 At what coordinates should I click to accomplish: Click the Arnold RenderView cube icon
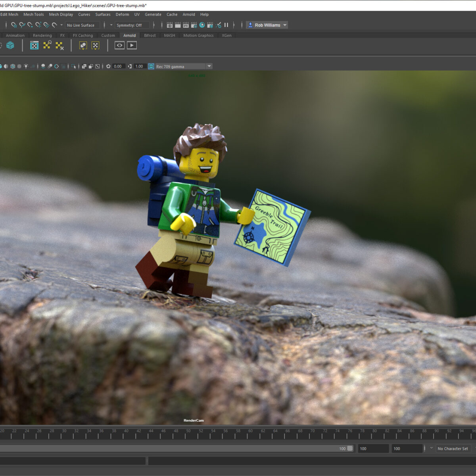point(10,45)
